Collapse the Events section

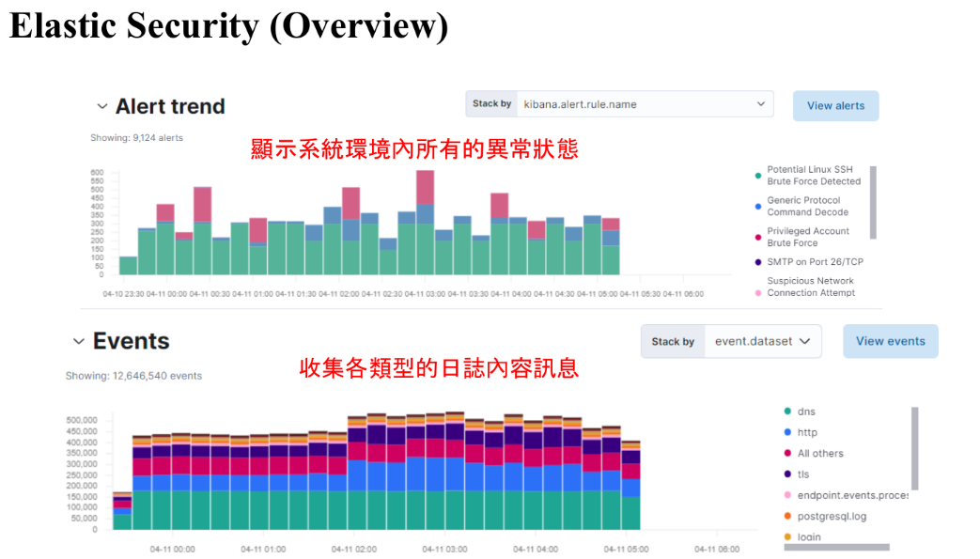(x=79, y=341)
